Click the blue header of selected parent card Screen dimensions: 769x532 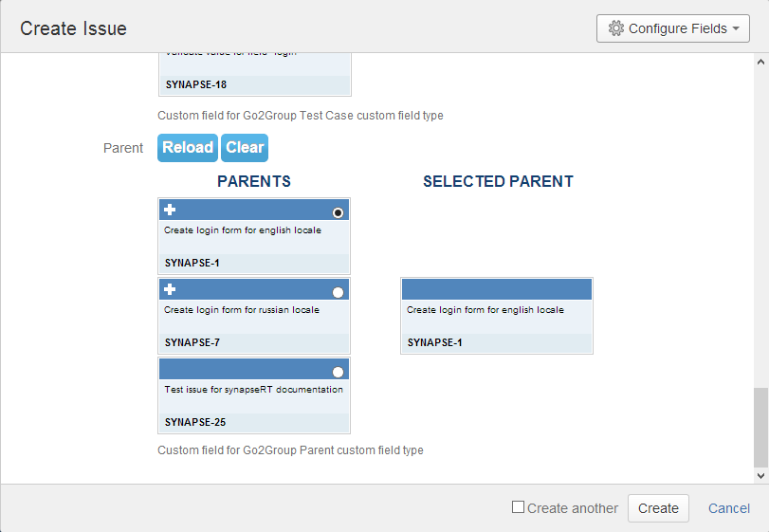pos(496,288)
